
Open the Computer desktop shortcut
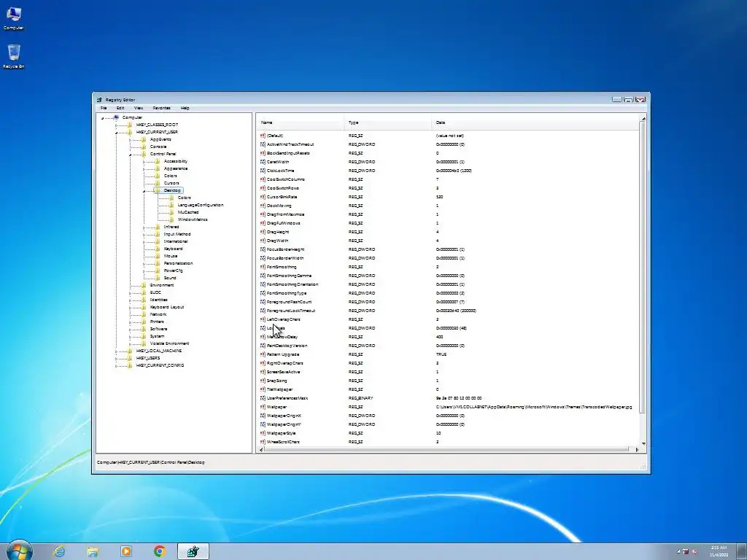click(13, 18)
